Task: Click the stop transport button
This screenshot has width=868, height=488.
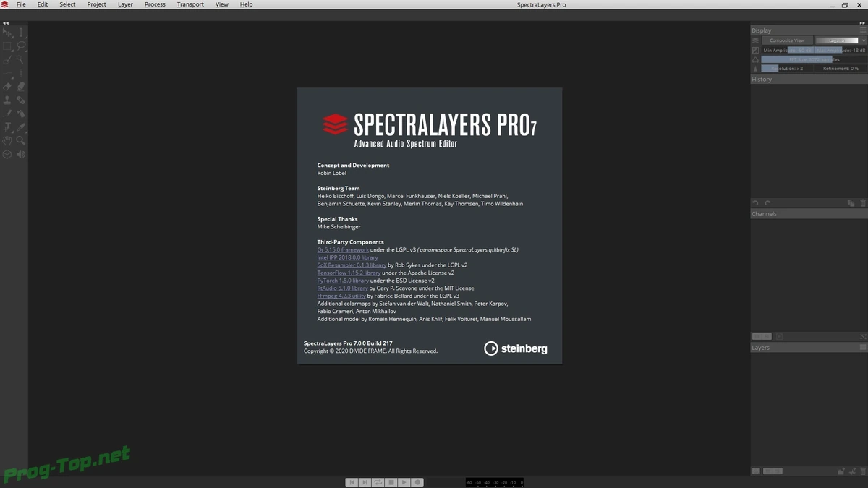Action: coord(391,482)
